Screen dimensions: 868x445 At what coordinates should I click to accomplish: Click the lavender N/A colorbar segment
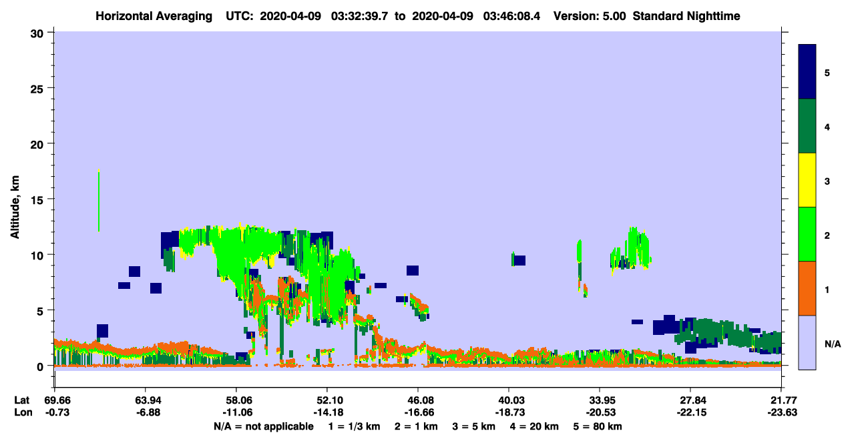tap(807, 342)
